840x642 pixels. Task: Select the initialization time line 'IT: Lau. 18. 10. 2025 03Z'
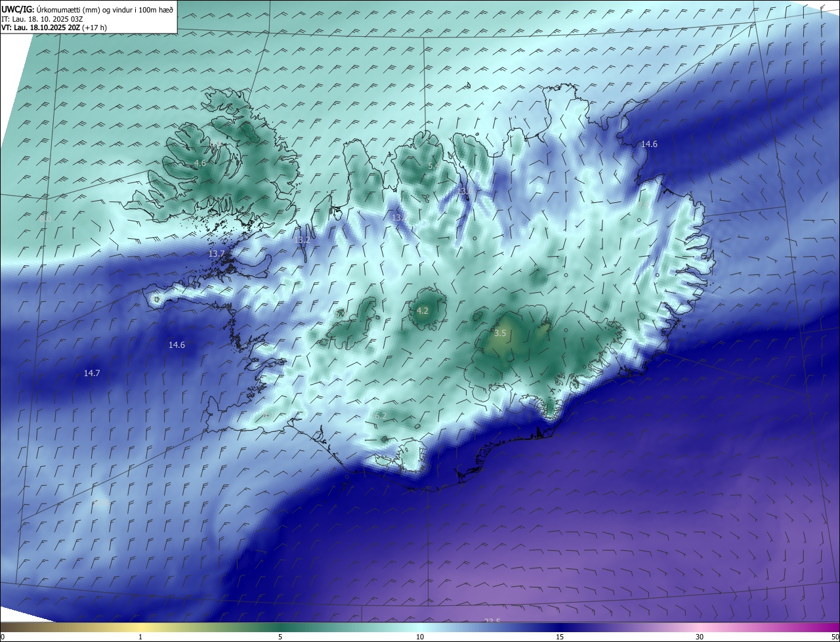pos(43,19)
